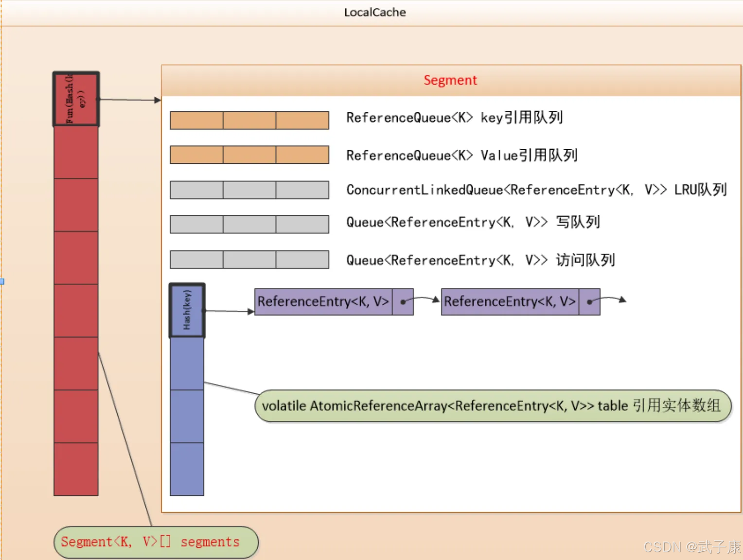The height and width of the screenshot is (560, 743).
Task: Click the bottom cell of the red segments array
Action: (75, 468)
